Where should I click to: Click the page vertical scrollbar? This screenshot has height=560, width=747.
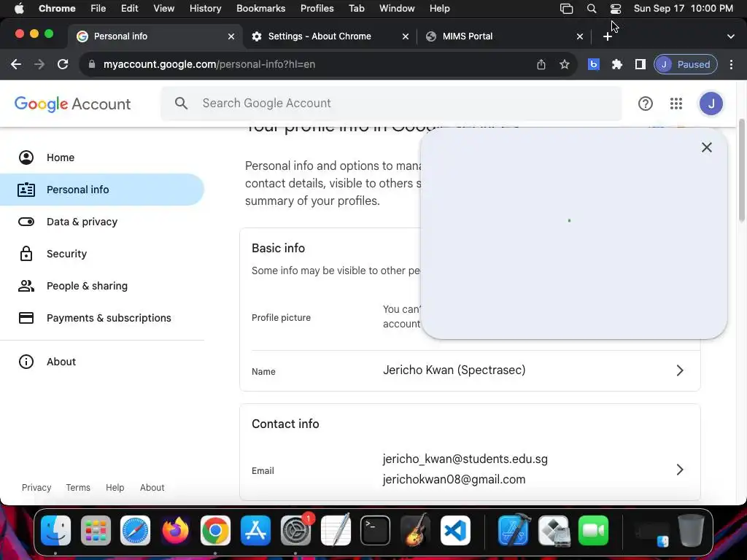[x=741, y=171]
